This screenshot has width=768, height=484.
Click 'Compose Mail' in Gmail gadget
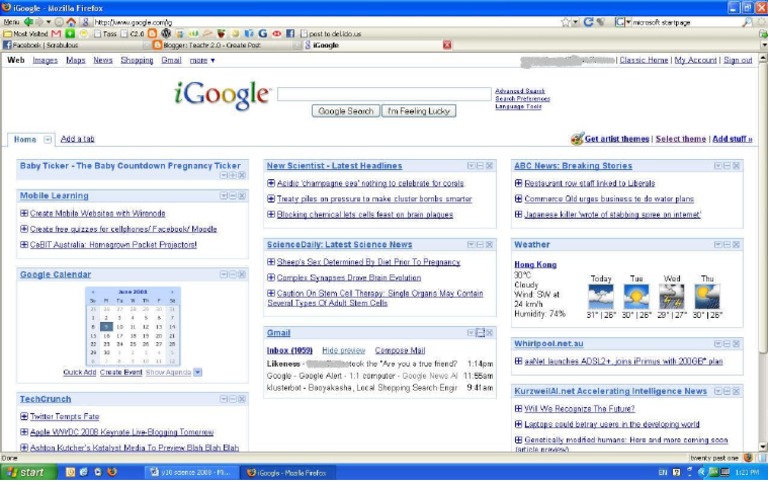point(400,351)
